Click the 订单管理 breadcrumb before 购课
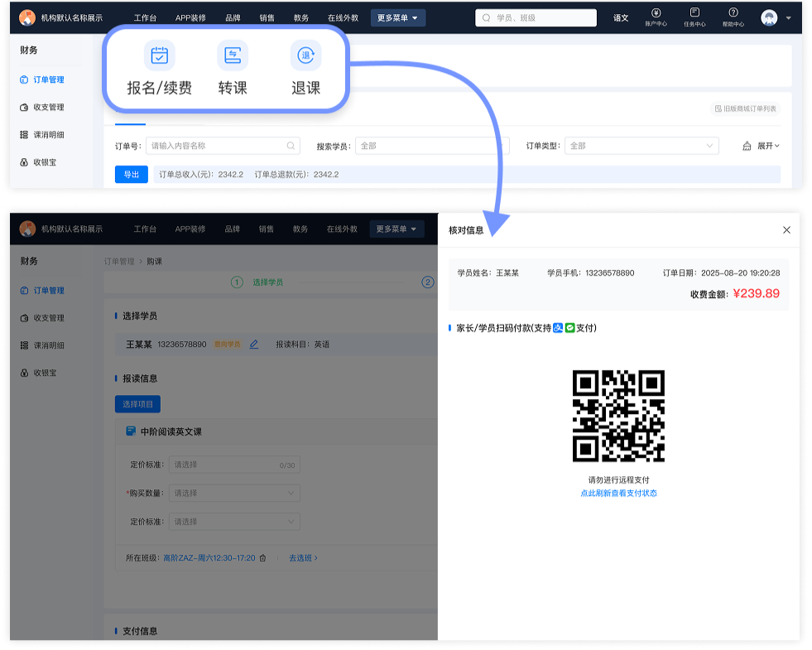Screen dimensions: 812x650 click(x=119, y=261)
